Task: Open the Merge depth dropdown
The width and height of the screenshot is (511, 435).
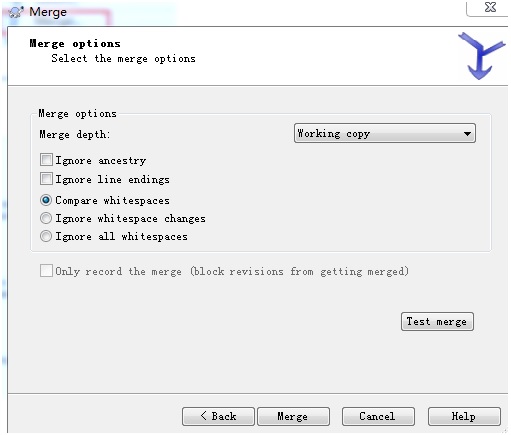Action: [385, 133]
